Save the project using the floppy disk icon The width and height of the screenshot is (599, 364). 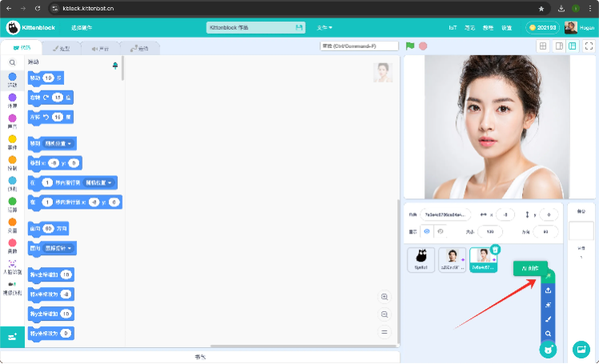click(299, 27)
